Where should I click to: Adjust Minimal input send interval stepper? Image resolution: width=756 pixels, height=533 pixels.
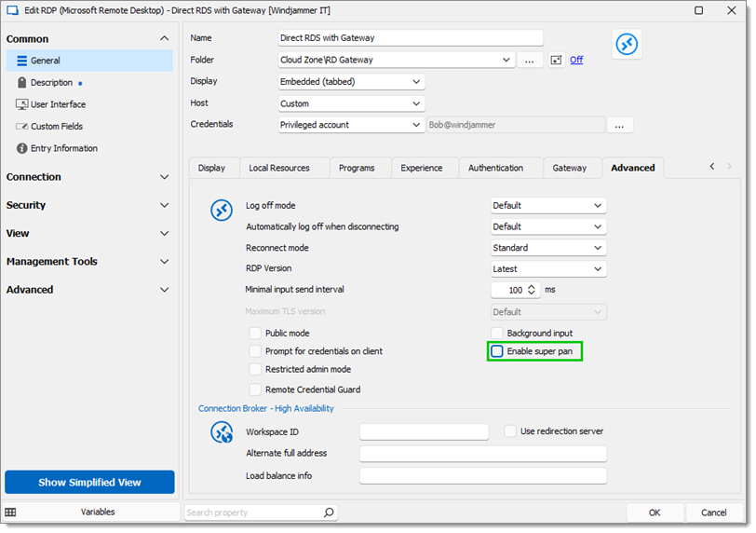[x=532, y=290]
